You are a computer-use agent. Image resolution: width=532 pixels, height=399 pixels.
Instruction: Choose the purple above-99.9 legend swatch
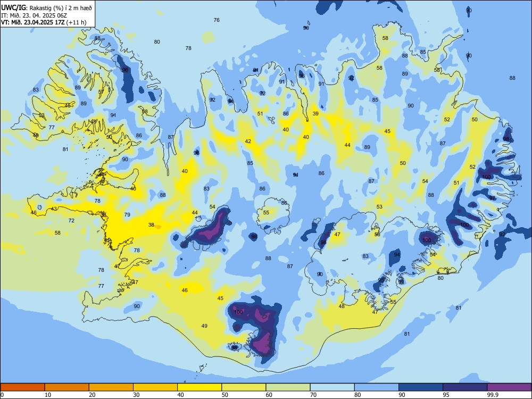point(509,387)
